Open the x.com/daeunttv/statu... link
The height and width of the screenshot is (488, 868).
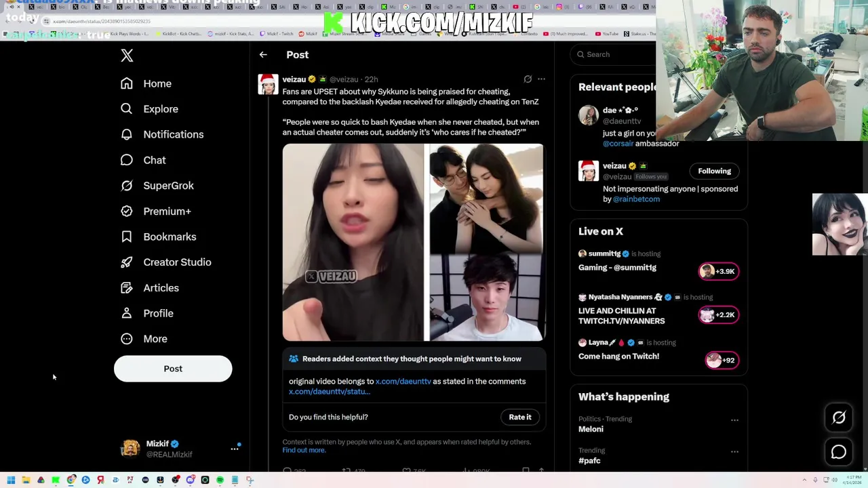(x=329, y=392)
